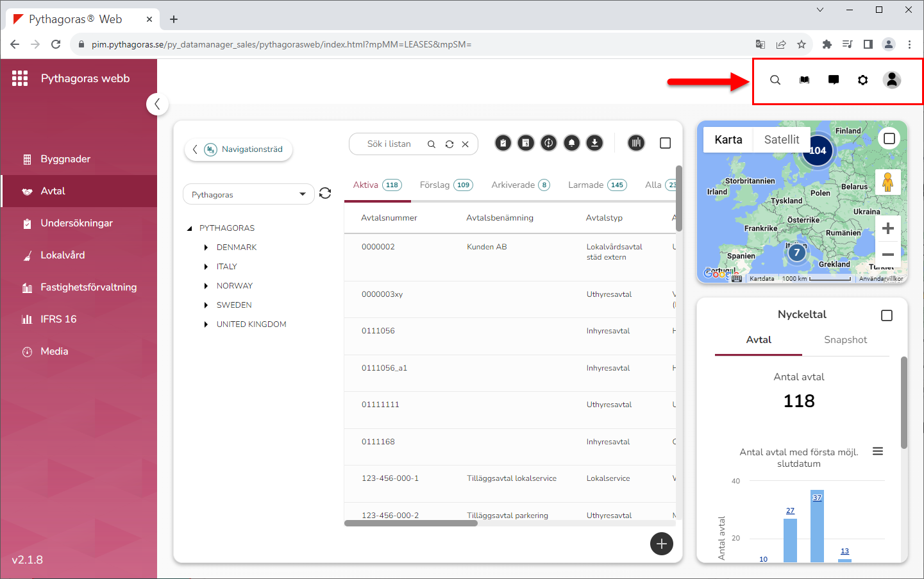Click the clipboard checklist icon
This screenshot has width=924, height=579.
(x=503, y=143)
